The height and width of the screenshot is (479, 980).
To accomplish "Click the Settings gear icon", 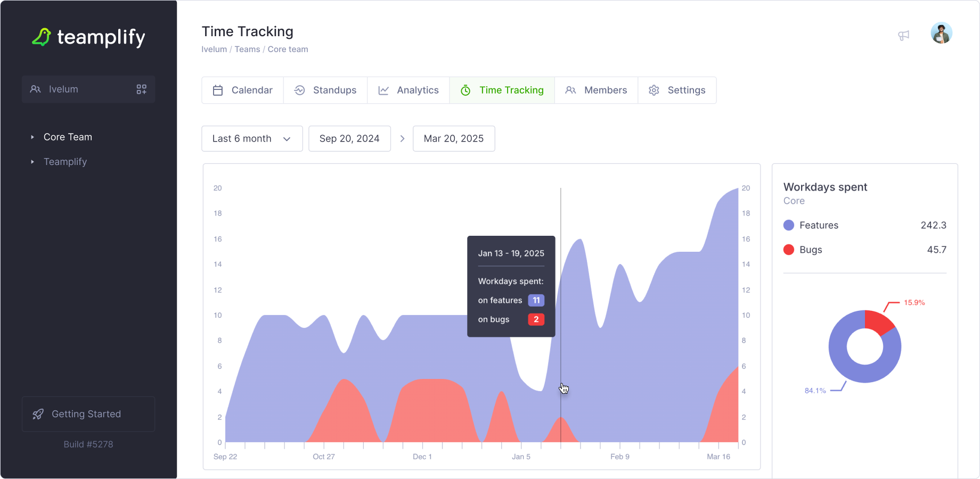I will pos(654,90).
